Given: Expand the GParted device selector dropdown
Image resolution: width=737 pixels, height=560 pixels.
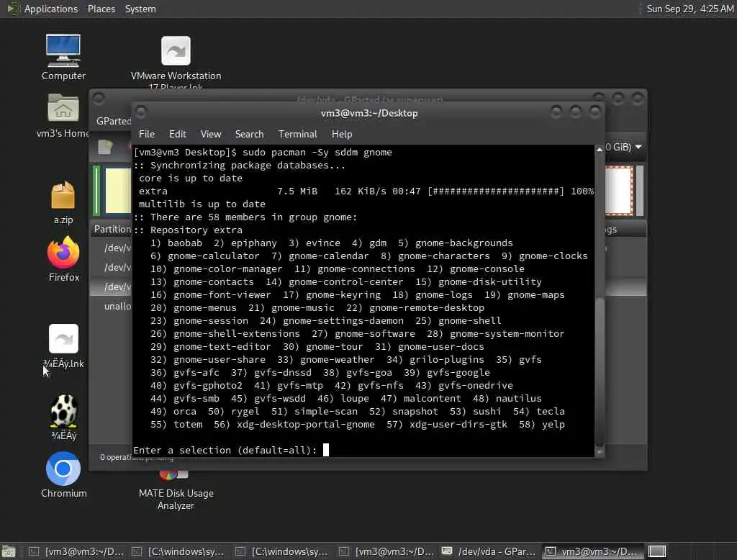Looking at the screenshot, I should click(624, 147).
